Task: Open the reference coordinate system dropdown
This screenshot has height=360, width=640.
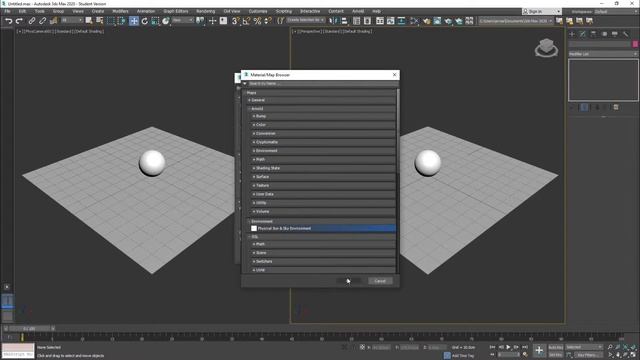Action: click(x=183, y=20)
